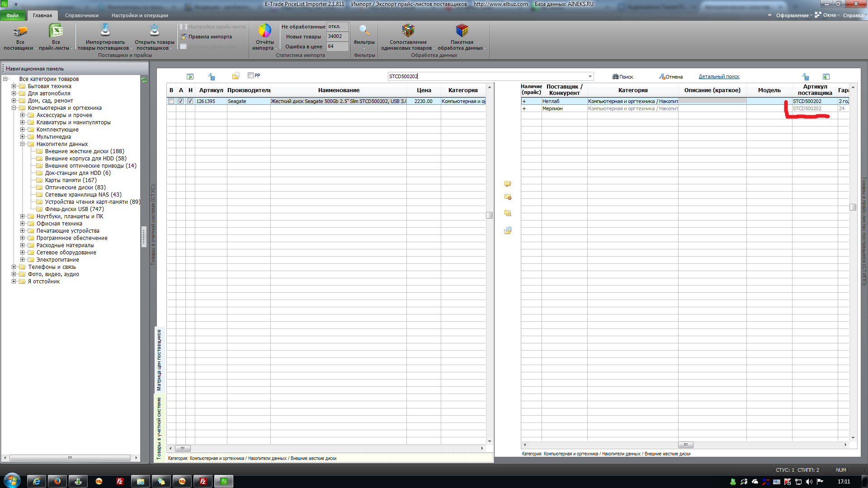Click 'Открыть товары поставщиков' icon

point(155,31)
